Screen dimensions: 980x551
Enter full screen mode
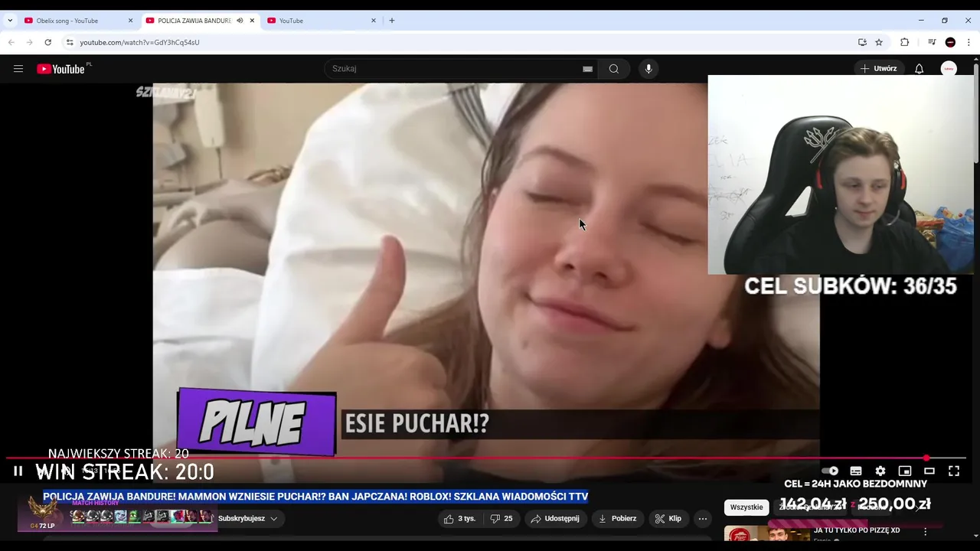click(x=954, y=471)
